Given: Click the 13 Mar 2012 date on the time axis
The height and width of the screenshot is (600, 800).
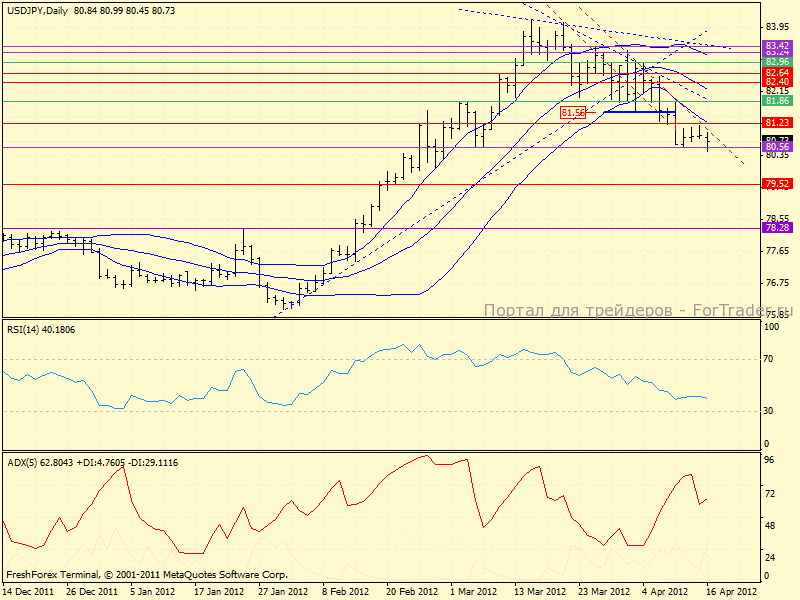Looking at the screenshot, I should [x=540, y=591].
